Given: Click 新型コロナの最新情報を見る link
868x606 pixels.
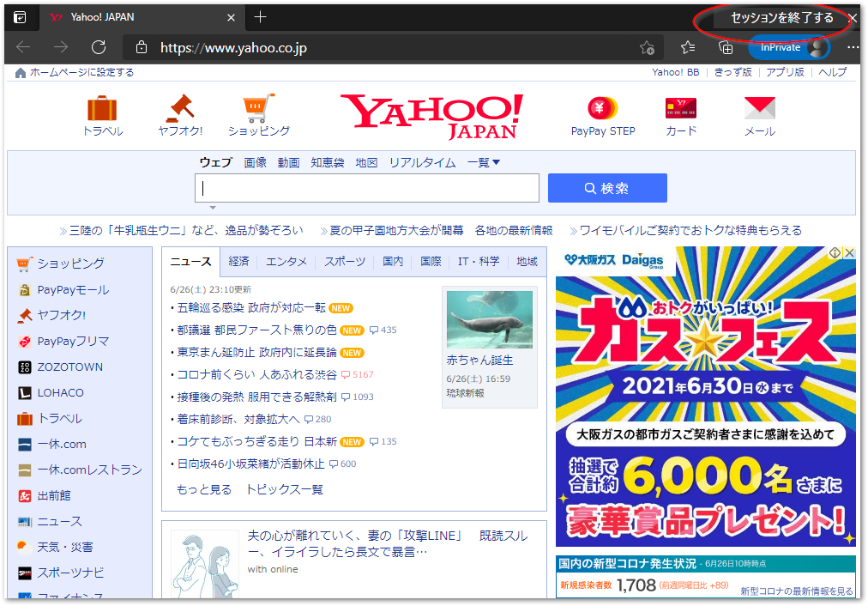Looking at the screenshot, I should [x=797, y=591].
